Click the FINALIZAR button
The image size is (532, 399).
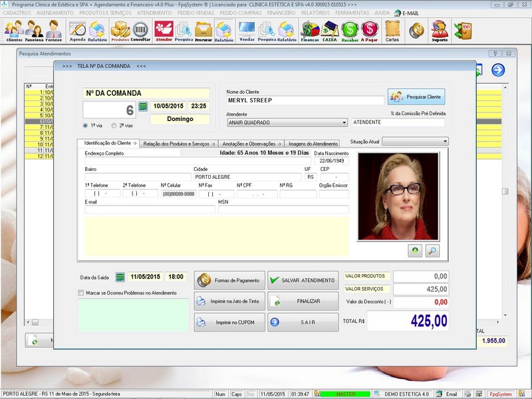pyautogui.click(x=303, y=301)
